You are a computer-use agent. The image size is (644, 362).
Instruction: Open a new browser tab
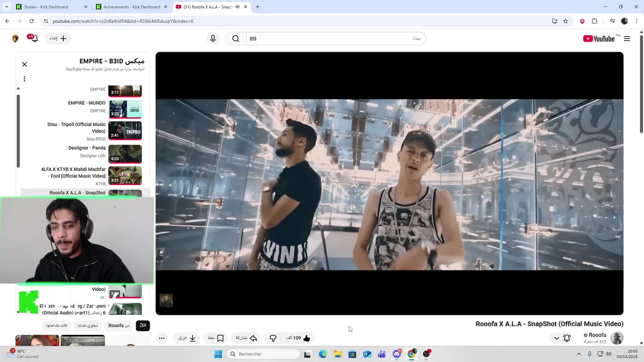tap(257, 7)
